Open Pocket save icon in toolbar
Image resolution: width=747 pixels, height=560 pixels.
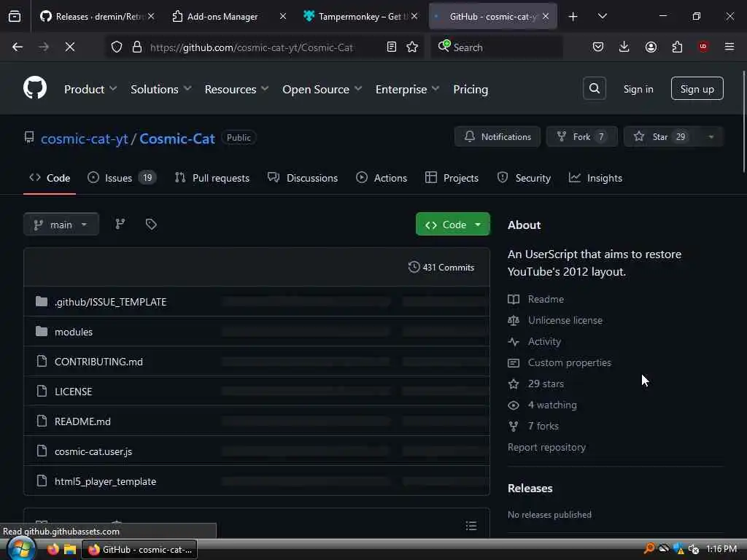click(x=598, y=47)
